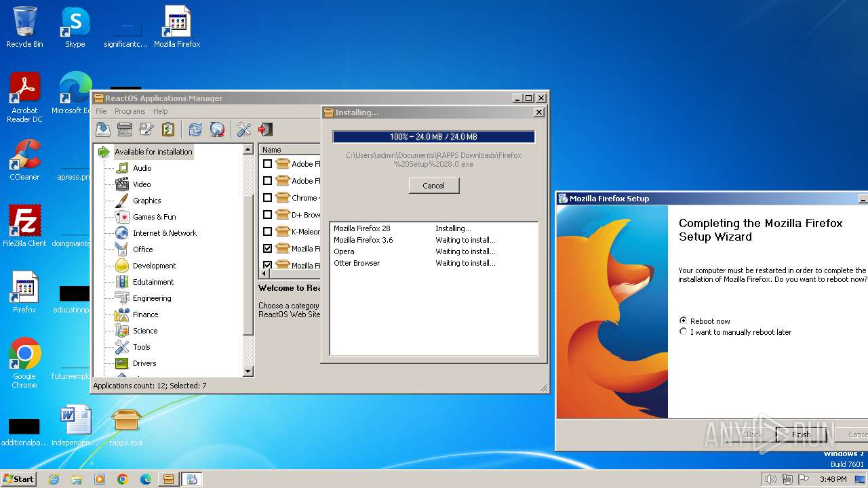Check the Chrome checkbox in the app list
The width and height of the screenshot is (868, 488).
(267, 198)
